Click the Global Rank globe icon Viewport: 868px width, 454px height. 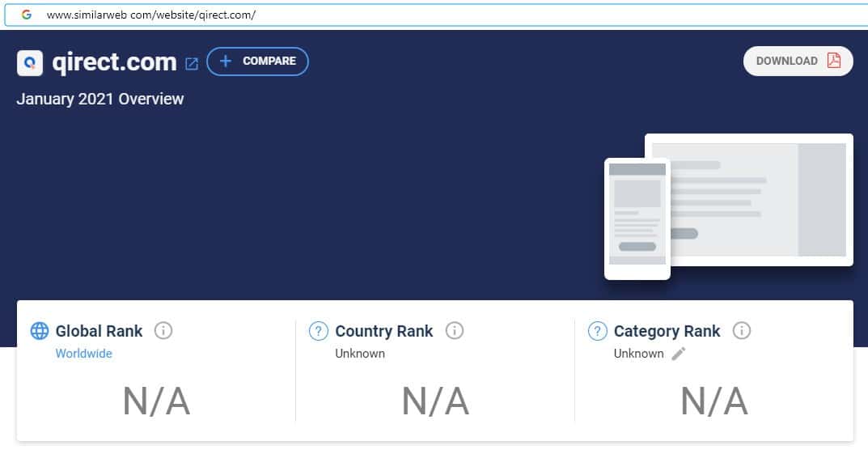40,330
